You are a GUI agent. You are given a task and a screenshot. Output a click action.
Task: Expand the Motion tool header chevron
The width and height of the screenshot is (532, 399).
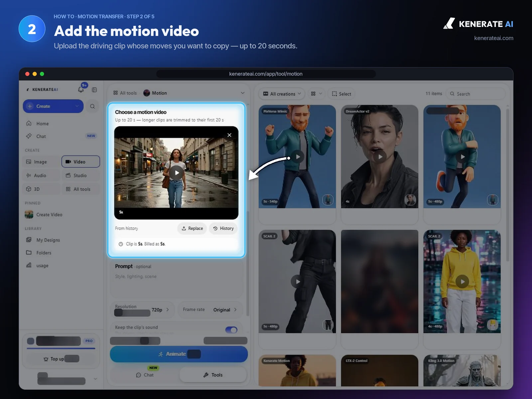(243, 93)
